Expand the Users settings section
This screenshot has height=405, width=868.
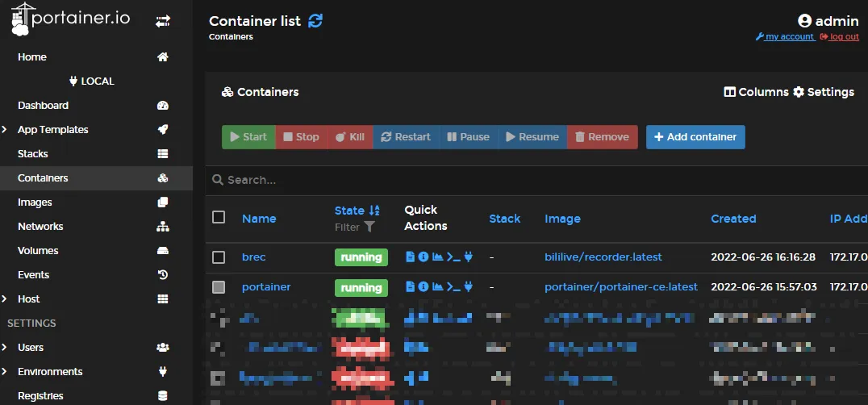[x=5, y=348]
